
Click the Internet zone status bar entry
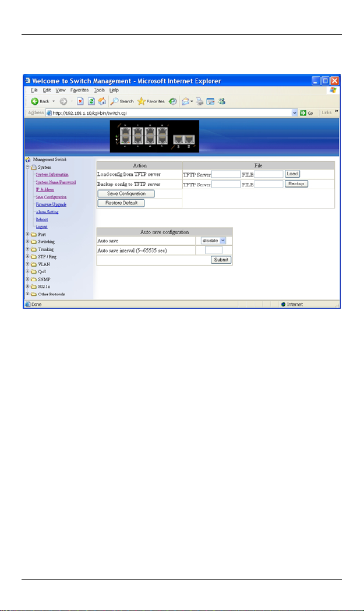[x=292, y=305]
